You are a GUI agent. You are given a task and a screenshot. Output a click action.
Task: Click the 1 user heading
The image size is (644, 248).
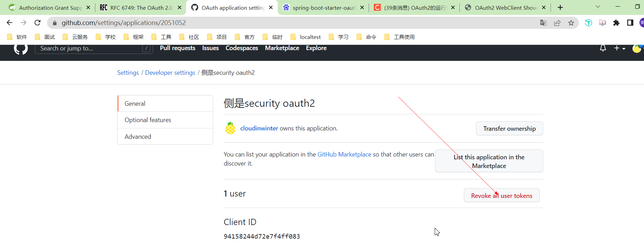(235, 194)
